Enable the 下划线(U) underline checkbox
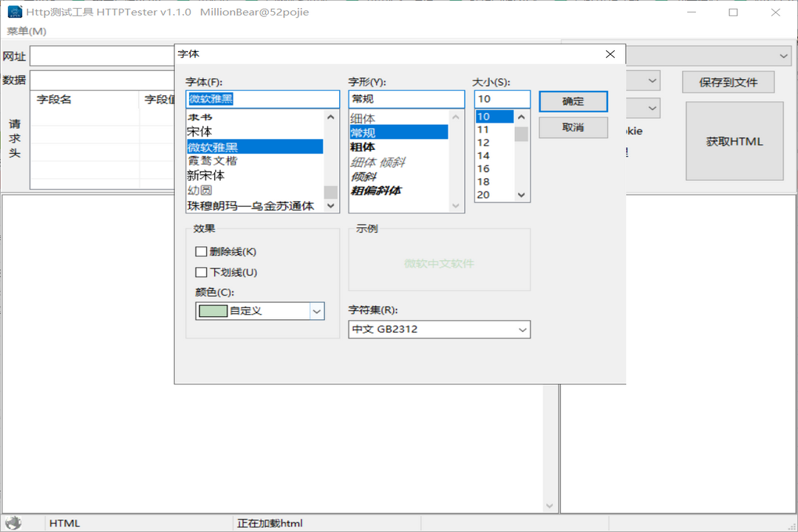Screen dimensions: 798x532 tap(201, 272)
